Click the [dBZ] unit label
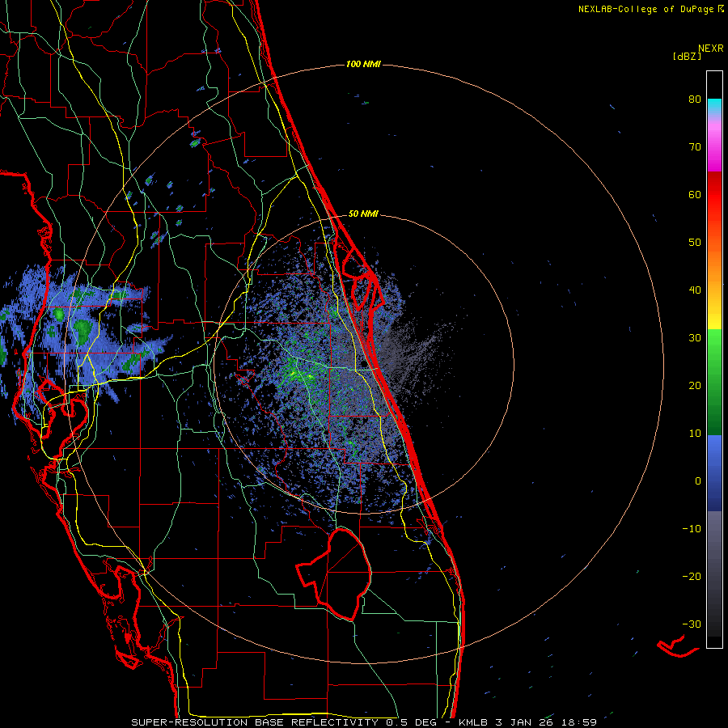 point(687,56)
